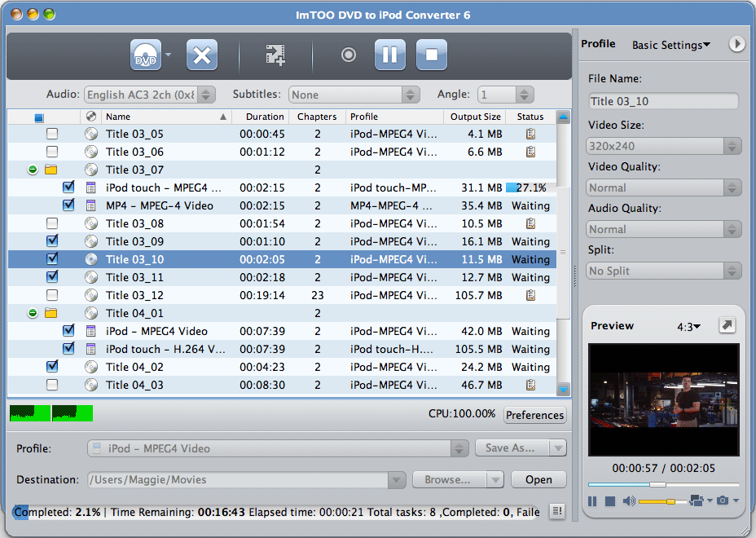Click the expand arrow beside Basic Settings

(736, 44)
